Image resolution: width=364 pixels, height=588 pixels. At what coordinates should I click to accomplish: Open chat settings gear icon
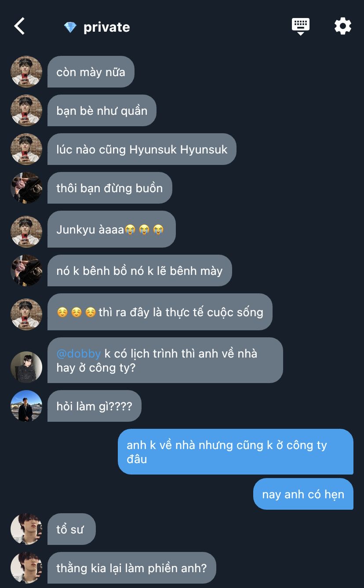(x=342, y=26)
